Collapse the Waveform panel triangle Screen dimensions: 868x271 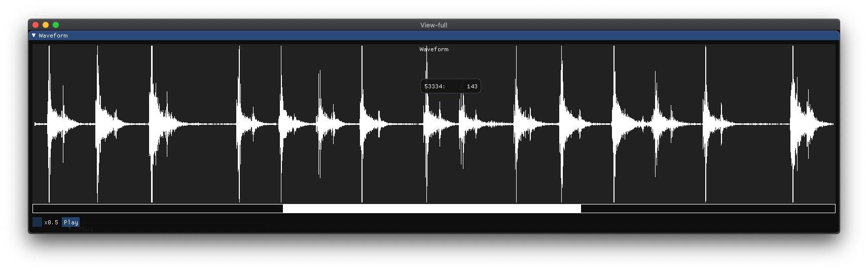34,36
